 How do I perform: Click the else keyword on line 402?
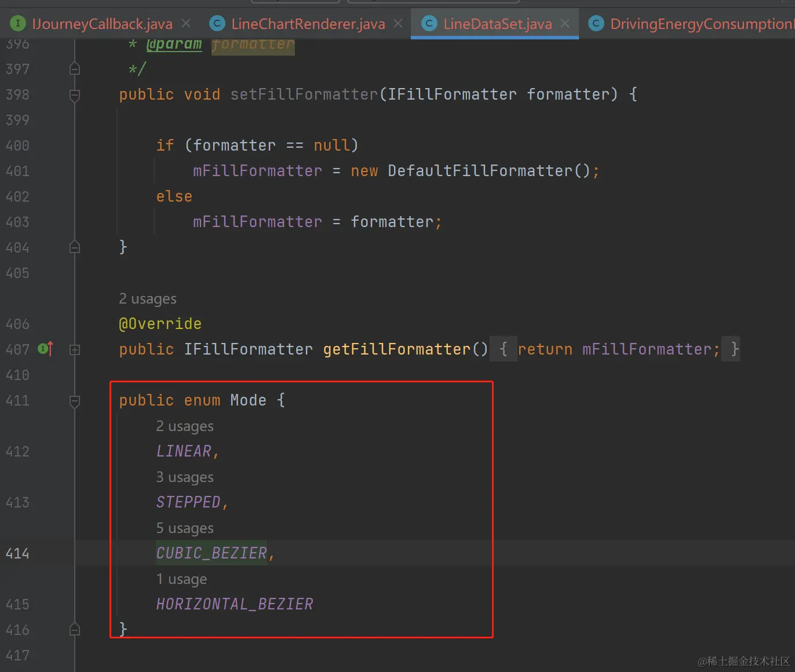click(x=174, y=196)
